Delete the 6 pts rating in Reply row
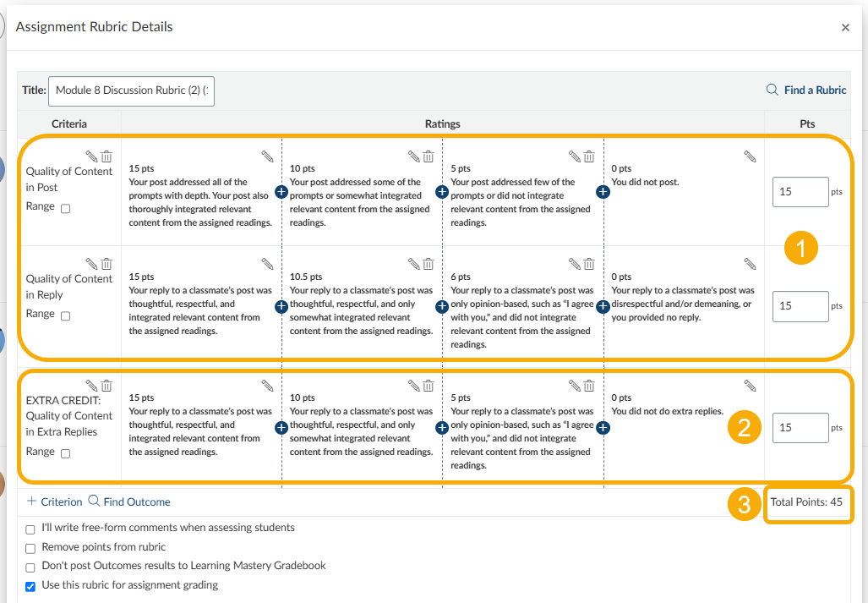The width and height of the screenshot is (868, 603). [589, 264]
